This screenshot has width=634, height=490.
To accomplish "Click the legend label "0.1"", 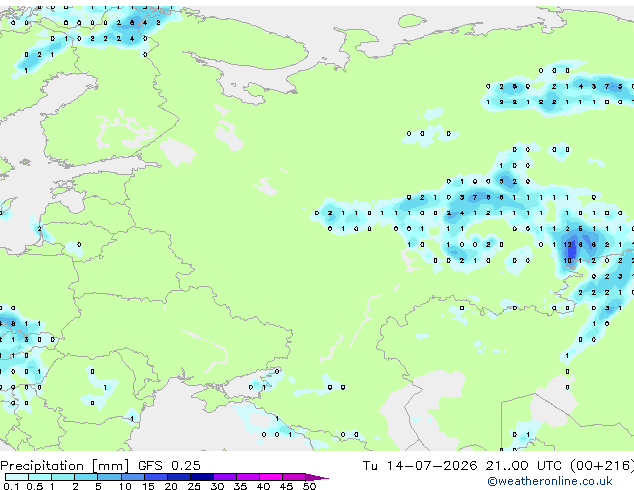I will point(11,486).
